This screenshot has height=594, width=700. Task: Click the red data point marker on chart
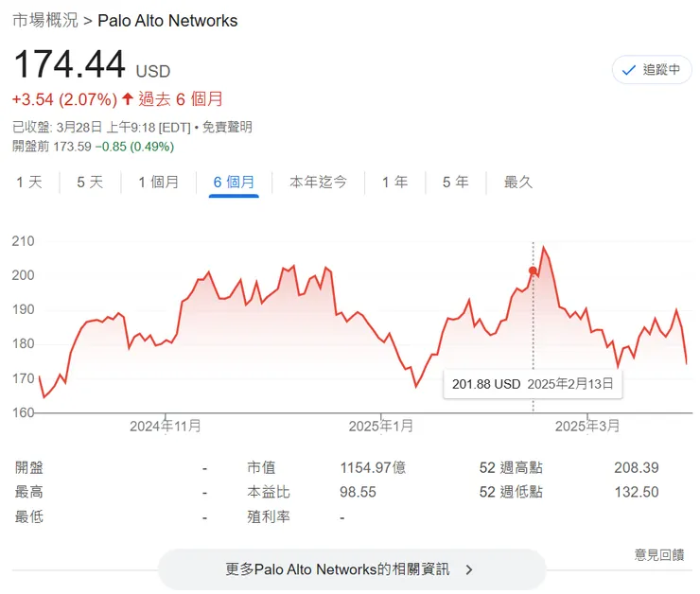coord(533,271)
